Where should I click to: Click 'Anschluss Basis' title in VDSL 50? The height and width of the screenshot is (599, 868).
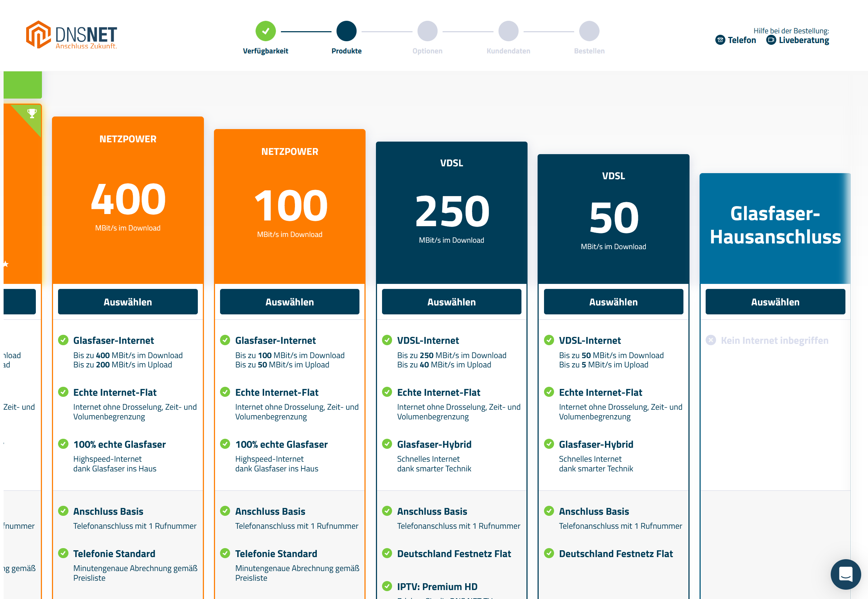point(594,511)
